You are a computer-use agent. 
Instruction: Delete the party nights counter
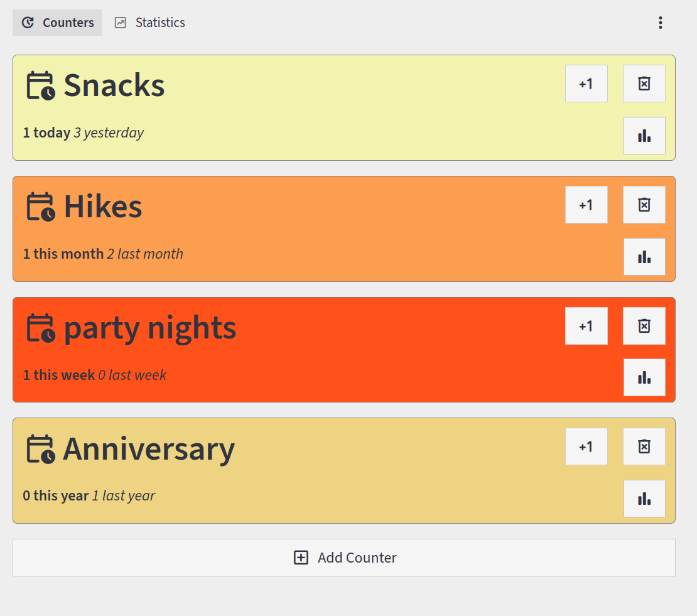point(644,326)
